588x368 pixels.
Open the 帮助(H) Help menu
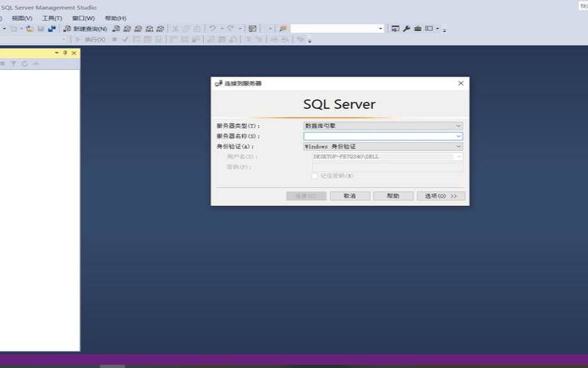coord(115,18)
